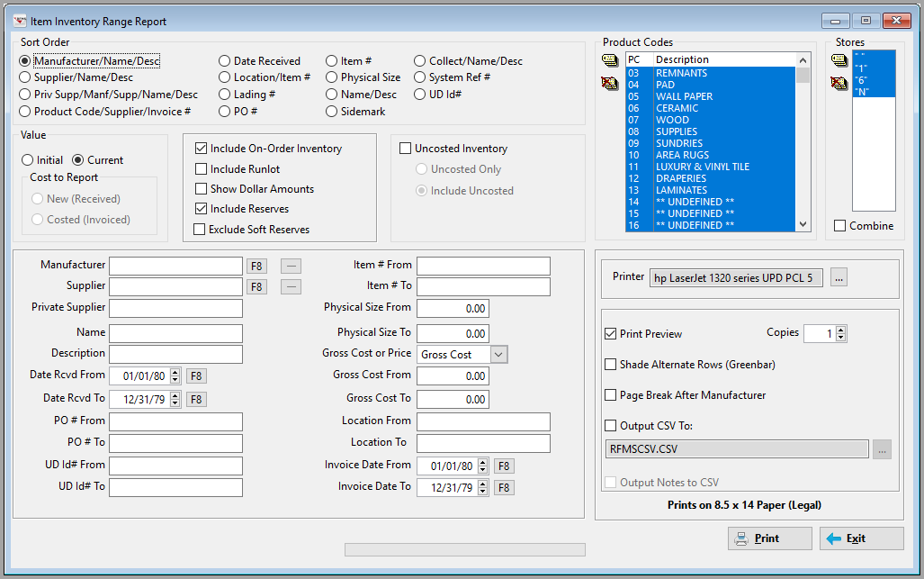
Task: Open the F8 calendar for Date Rcvd From
Action: [196, 376]
